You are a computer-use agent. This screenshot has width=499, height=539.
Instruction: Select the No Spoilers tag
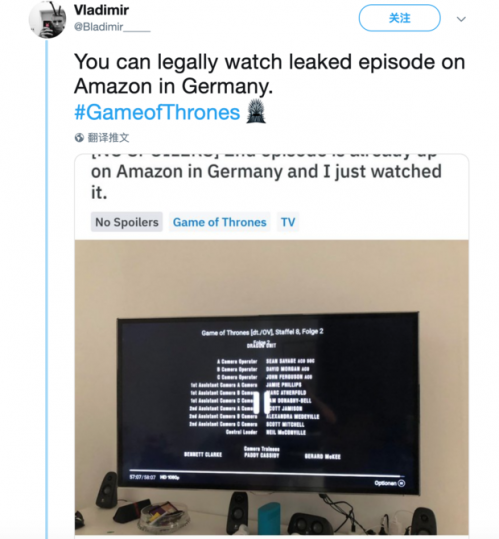tap(127, 222)
